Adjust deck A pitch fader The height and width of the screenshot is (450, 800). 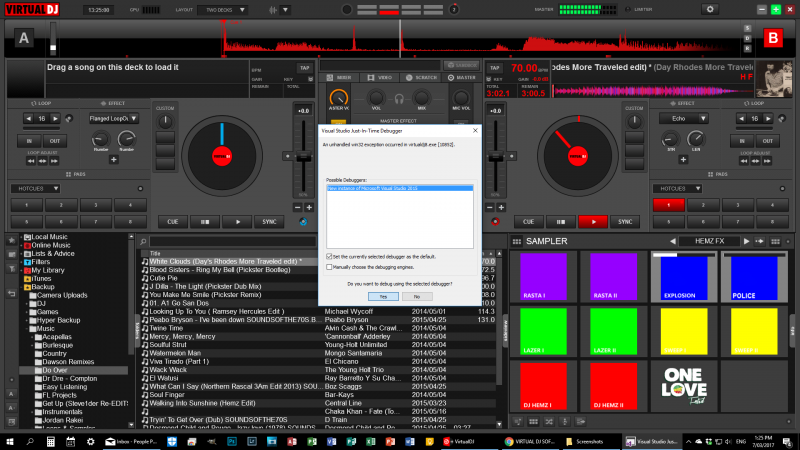[304, 158]
